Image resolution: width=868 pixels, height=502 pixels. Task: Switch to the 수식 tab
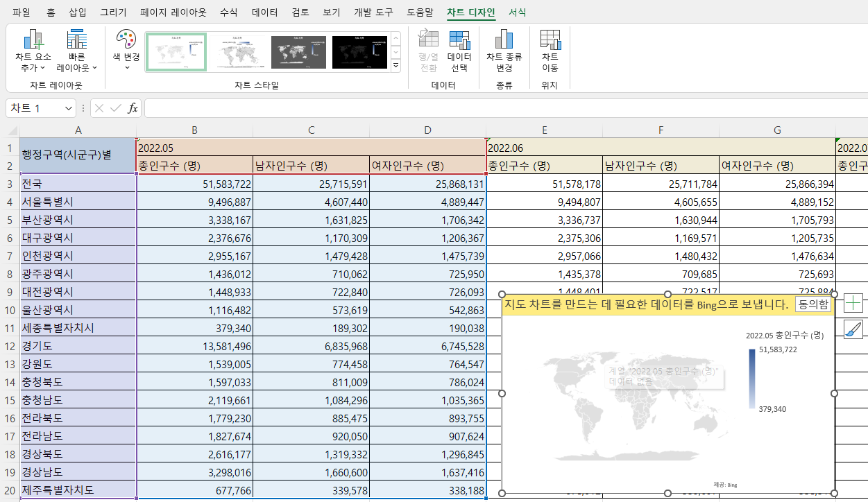click(x=228, y=12)
